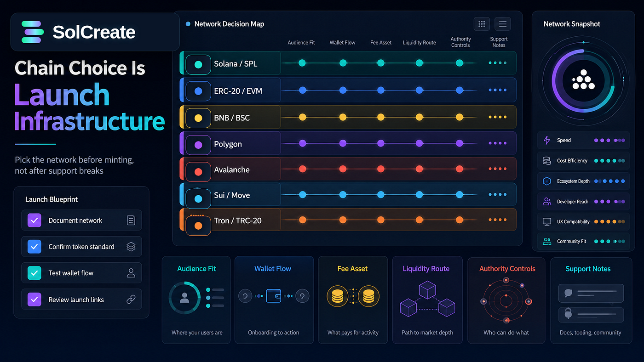Viewport: 644px width, 362px height.
Task: Open Support Notes dots for Tron / TRC-20
Action: tap(498, 220)
